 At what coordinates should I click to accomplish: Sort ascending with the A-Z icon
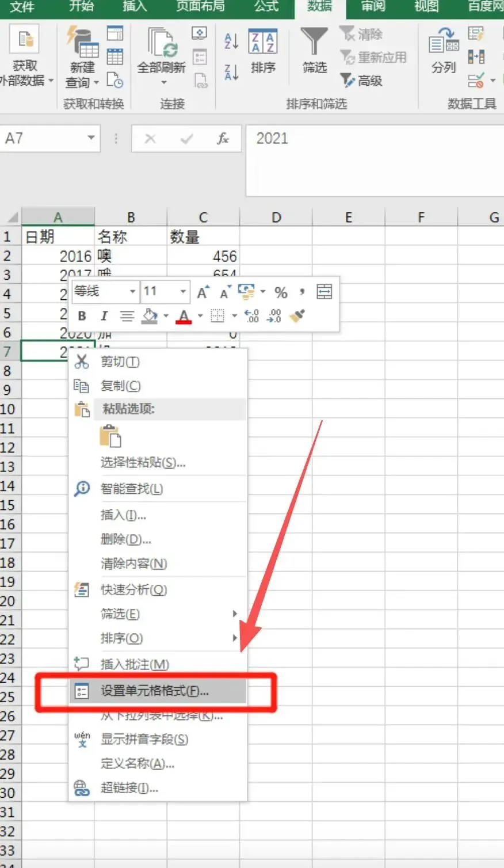pos(231,41)
